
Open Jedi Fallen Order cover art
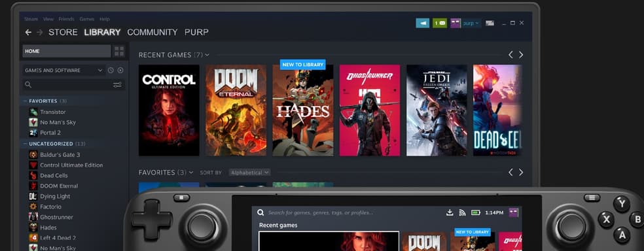[437, 110]
